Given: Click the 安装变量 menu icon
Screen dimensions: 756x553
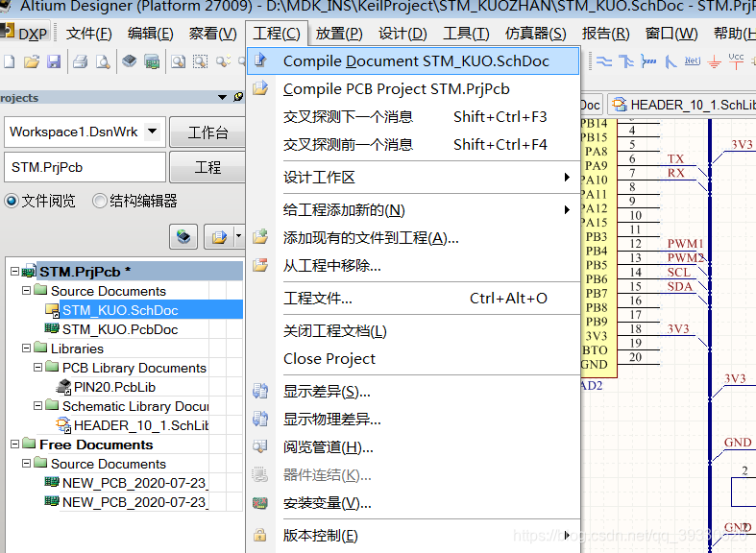Looking at the screenshot, I should pos(260,503).
